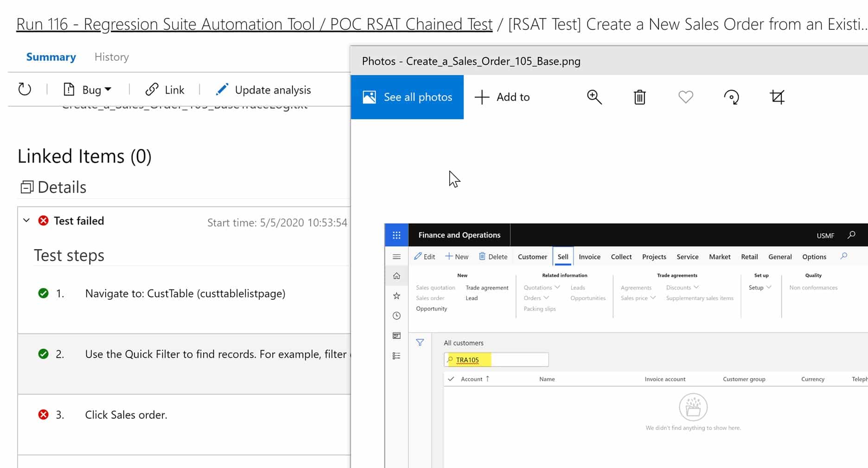
Task: Select test step 1 Navigate to CustTable
Action: tap(184, 294)
